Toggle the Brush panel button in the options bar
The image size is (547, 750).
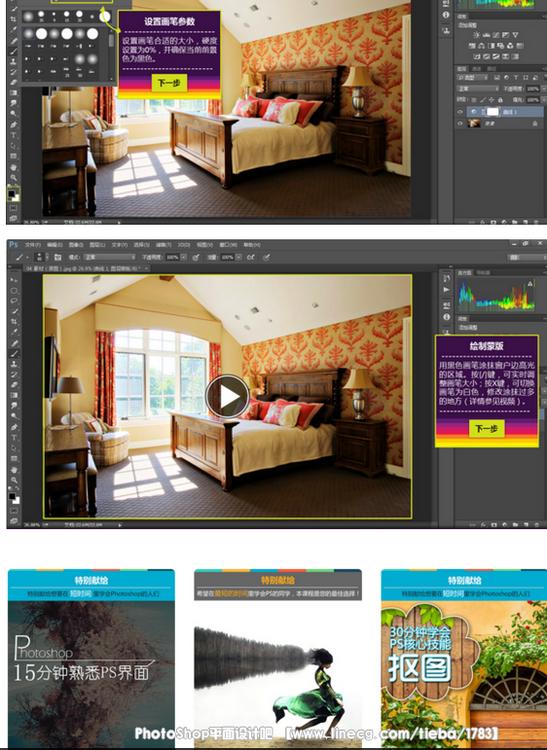click(x=57, y=257)
